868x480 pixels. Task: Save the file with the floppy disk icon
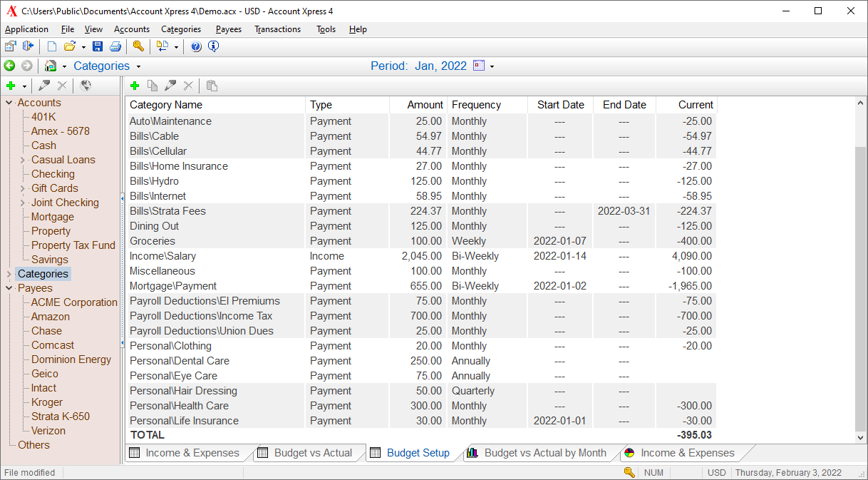point(98,46)
